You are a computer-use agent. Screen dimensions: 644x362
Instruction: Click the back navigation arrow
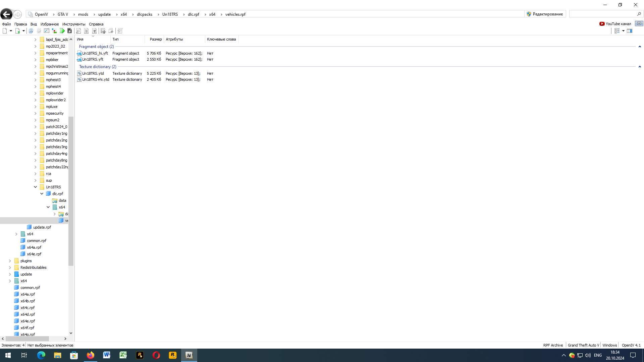pos(6,14)
